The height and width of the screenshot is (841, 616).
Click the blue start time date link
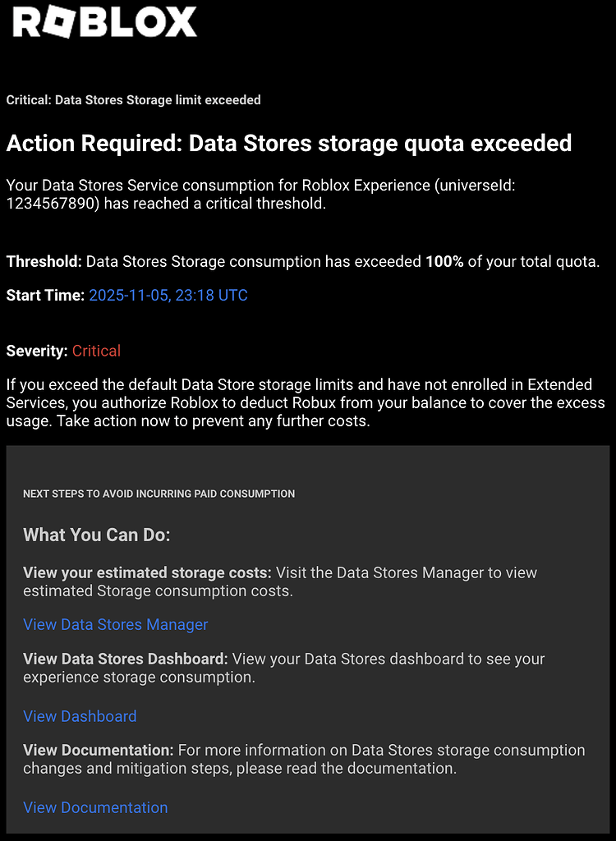(168, 295)
